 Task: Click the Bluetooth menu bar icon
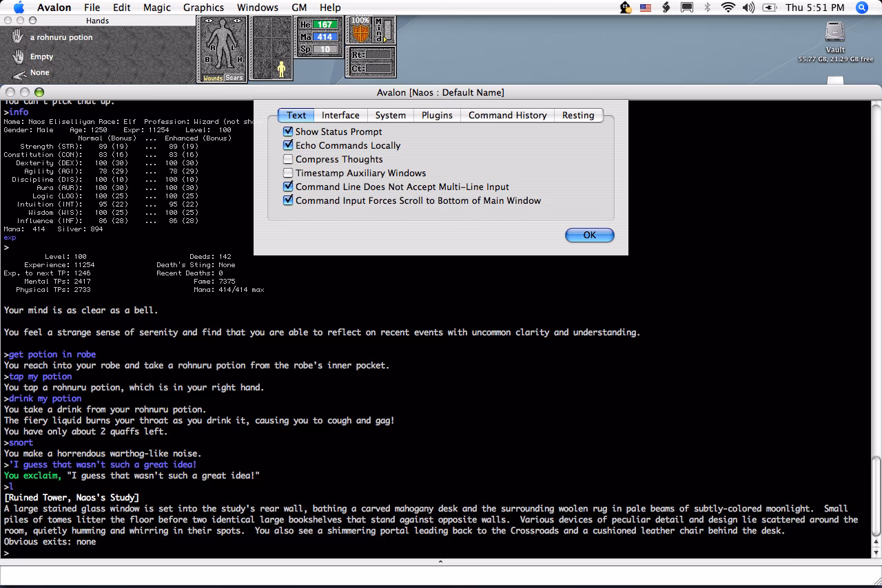click(707, 8)
